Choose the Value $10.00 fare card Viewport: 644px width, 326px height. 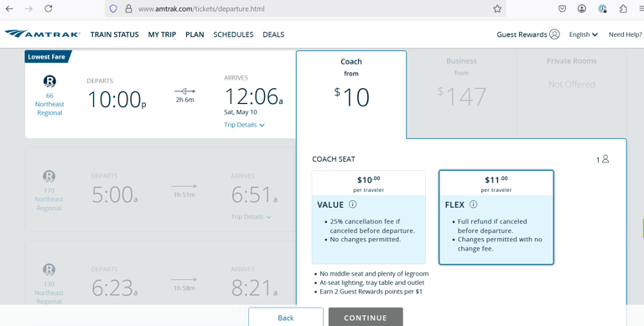click(x=368, y=217)
